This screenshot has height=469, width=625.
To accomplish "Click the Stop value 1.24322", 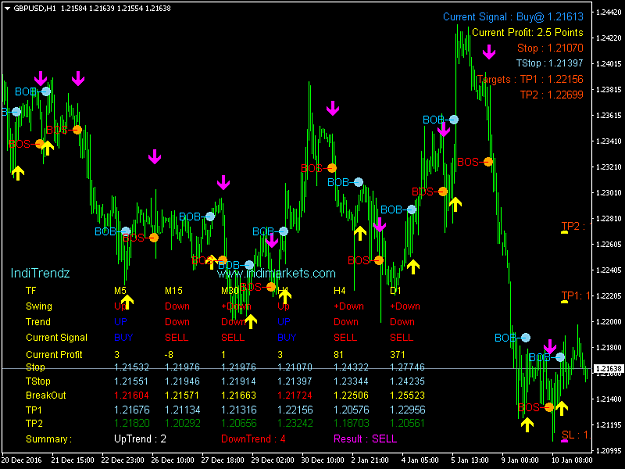I will tap(351, 367).
